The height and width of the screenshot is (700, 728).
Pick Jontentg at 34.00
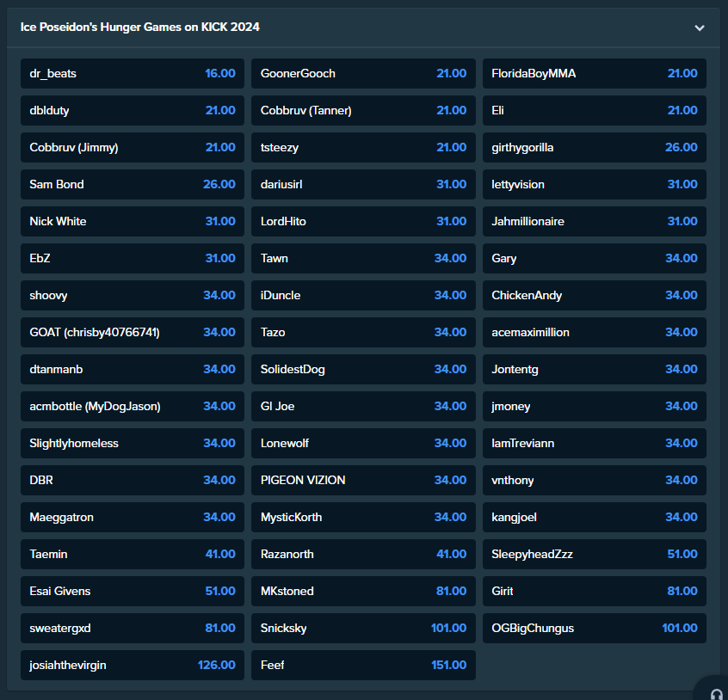click(x=595, y=369)
